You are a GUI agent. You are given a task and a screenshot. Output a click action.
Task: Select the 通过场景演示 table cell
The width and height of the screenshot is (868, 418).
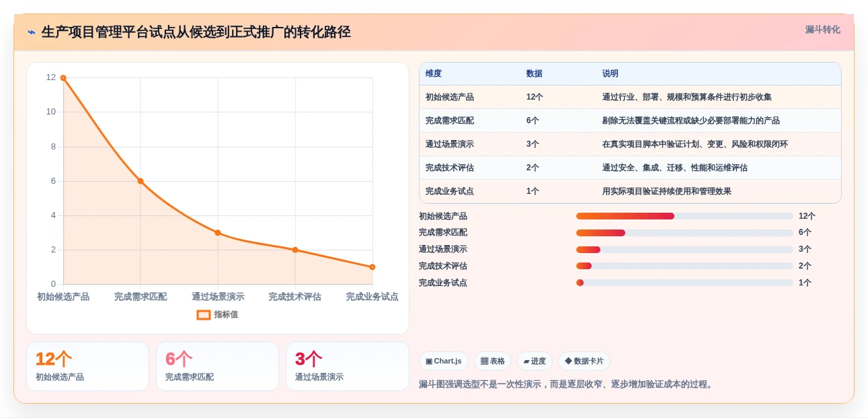click(450, 144)
